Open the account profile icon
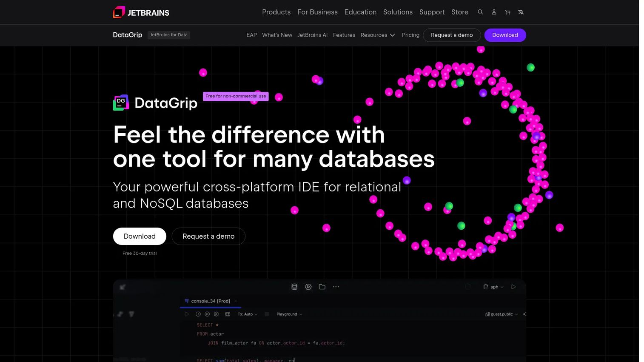Screen dimensions: 644x362 [x=494, y=12]
